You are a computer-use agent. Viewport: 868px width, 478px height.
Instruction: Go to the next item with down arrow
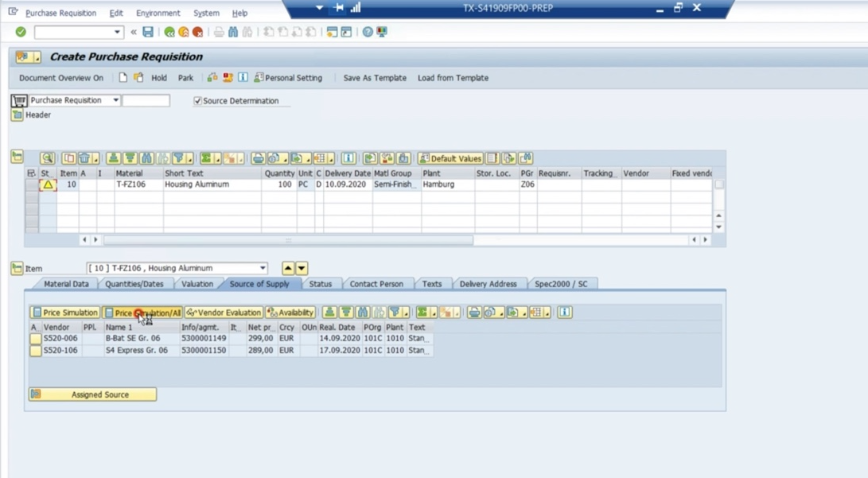[302, 268]
